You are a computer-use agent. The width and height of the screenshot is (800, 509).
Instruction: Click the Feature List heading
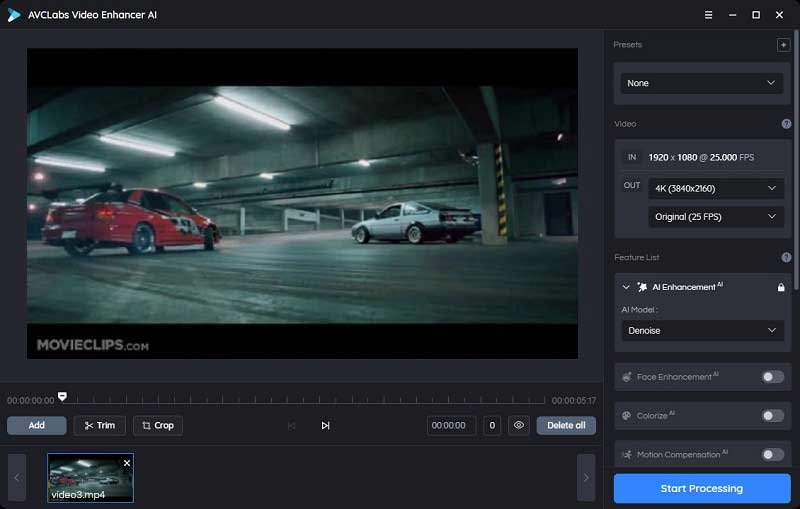(x=636, y=258)
